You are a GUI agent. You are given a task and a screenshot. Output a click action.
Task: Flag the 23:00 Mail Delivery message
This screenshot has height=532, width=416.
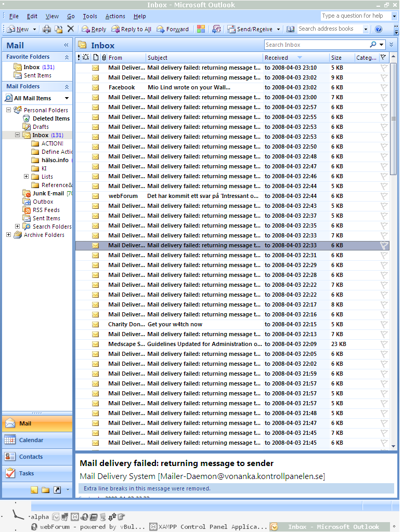[384, 97]
